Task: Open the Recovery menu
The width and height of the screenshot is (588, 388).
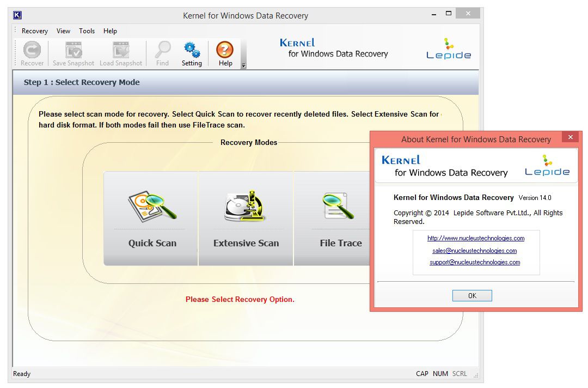Action: coord(35,31)
